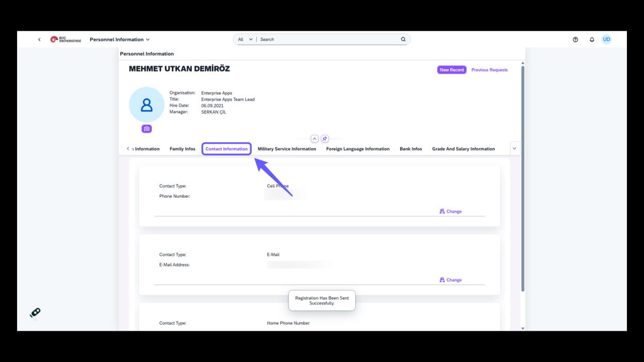The width and height of the screenshot is (644, 362).
Task: Click the profile picture placeholder
Action: pyautogui.click(x=146, y=105)
